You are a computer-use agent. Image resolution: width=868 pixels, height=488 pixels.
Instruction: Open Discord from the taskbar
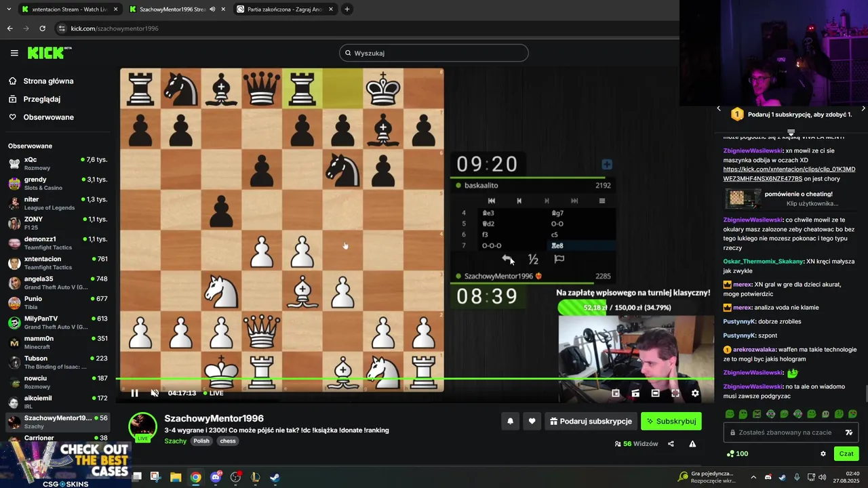[216, 477]
